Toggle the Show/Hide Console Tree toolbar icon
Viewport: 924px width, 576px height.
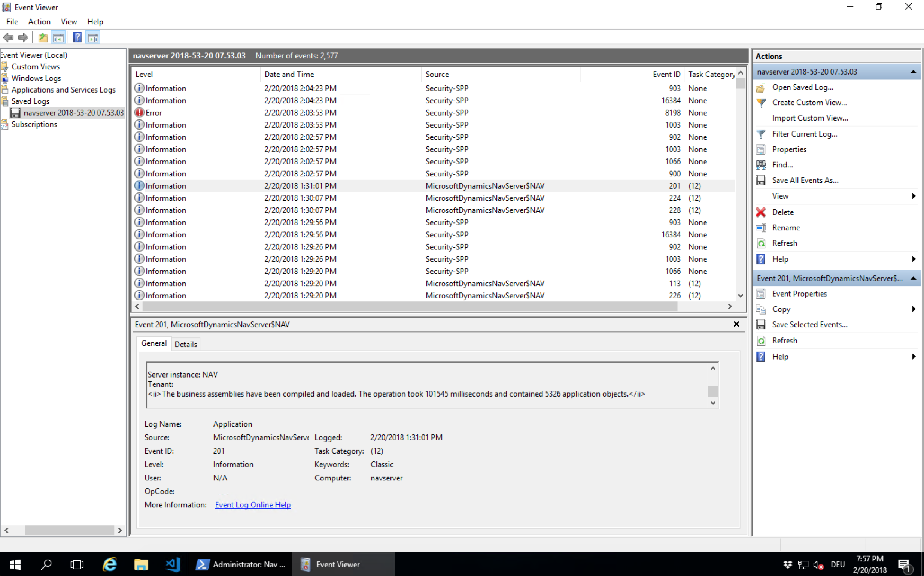click(59, 37)
